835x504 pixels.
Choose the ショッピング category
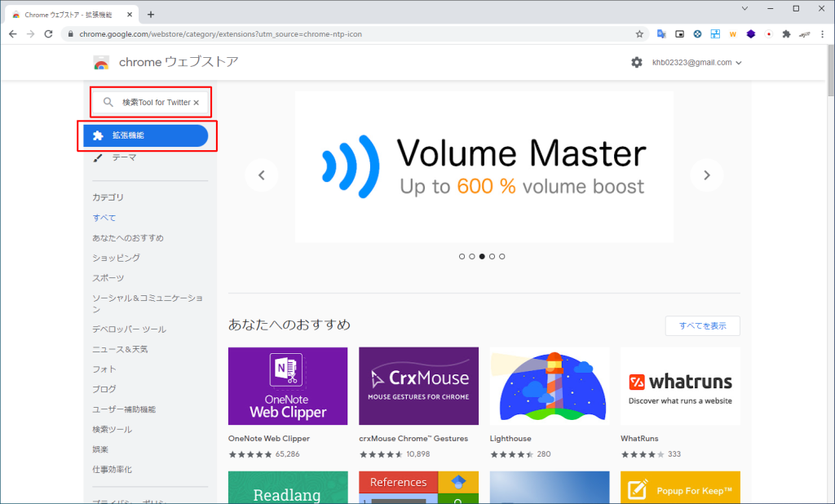click(116, 258)
